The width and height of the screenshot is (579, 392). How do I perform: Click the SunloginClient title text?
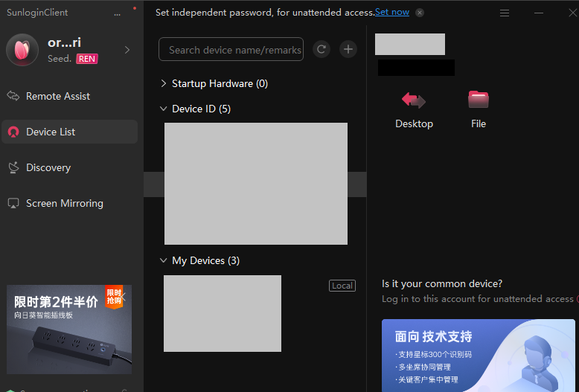[37, 13]
